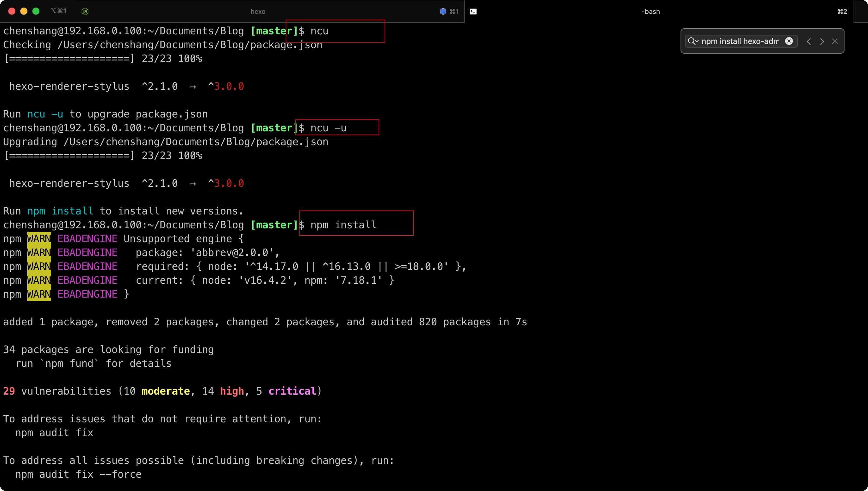
Task: Clear the search field text
Action: pos(789,41)
